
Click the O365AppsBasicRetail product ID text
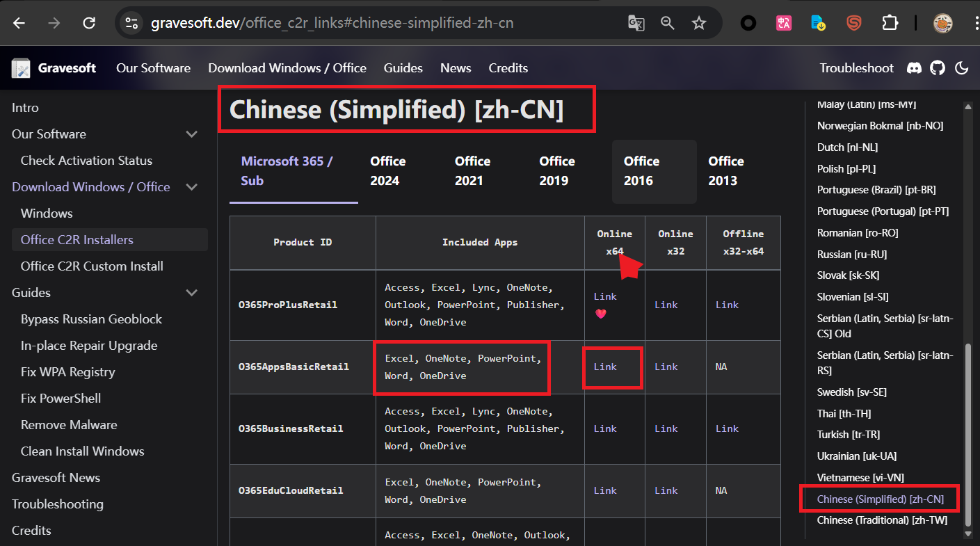click(294, 367)
